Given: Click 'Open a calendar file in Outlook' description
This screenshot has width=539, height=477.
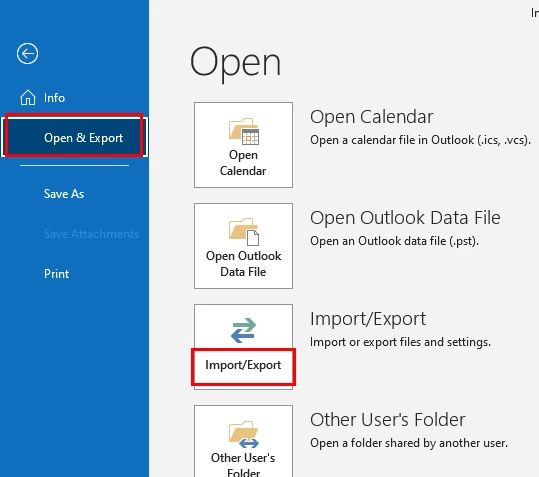Looking at the screenshot, I should click(420, 140).
